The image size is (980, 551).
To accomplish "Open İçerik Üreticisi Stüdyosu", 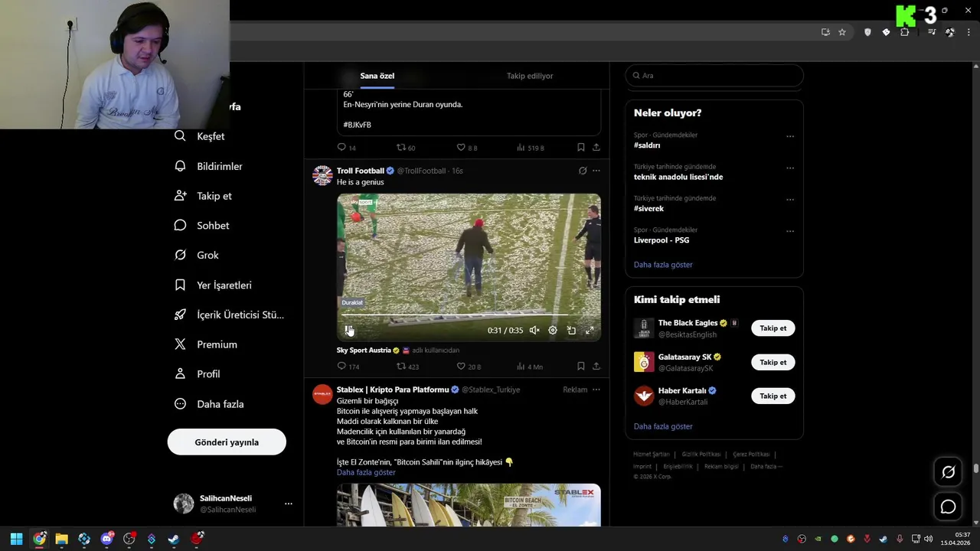I will tap(229, 315).
